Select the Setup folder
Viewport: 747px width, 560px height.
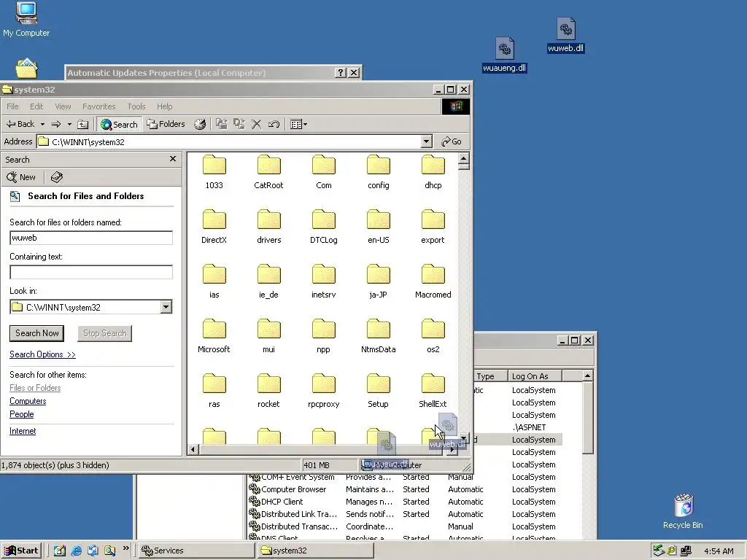(x=379, y=391)
